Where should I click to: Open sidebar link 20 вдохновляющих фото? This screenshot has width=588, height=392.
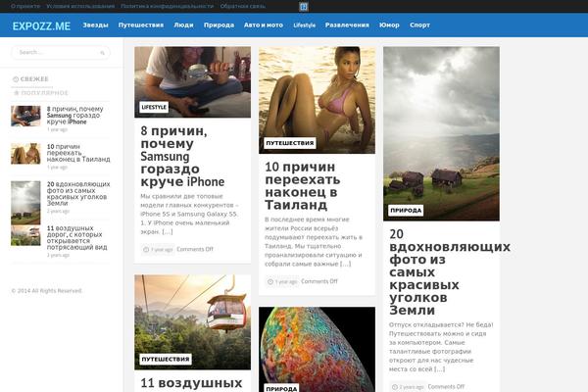point(78,194)
